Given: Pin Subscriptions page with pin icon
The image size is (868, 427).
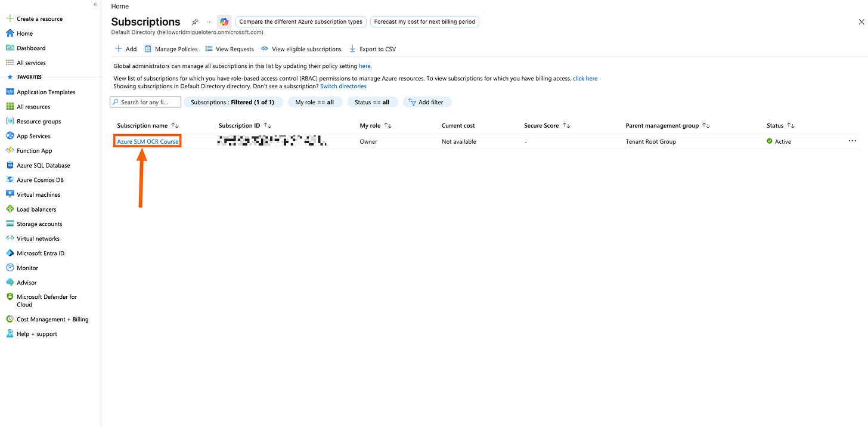Looking at the screenshot, I should tap(195, 21).
